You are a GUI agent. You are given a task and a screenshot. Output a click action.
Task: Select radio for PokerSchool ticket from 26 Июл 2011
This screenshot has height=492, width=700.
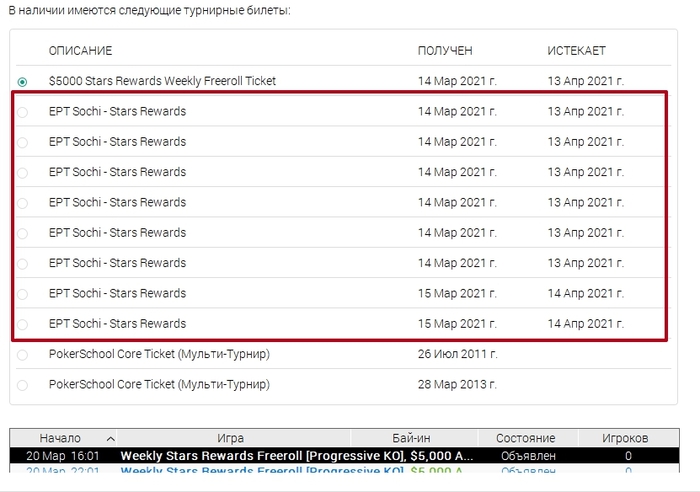(x=22, y=355)
